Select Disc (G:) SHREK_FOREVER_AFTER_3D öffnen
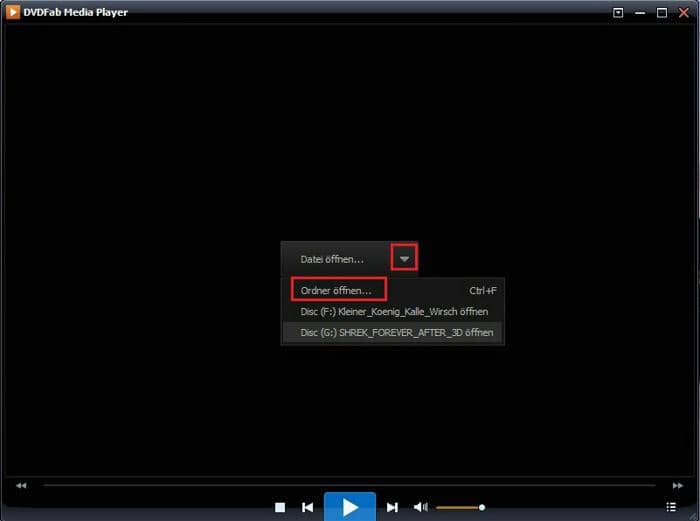Screen dimensions: 700x521 393,333
